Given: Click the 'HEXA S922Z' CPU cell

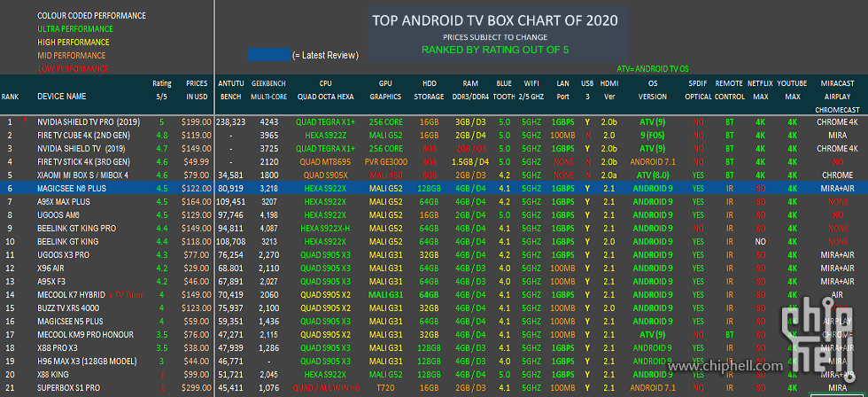Looking at the screenshot, I should click(x=326, y=135).
